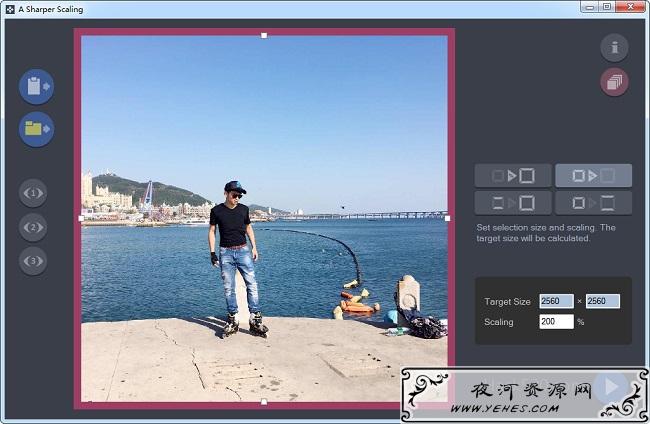This screenshot has width=650, height=424.
Task: Click the photo preview of the skater
Action: point(264,218)
